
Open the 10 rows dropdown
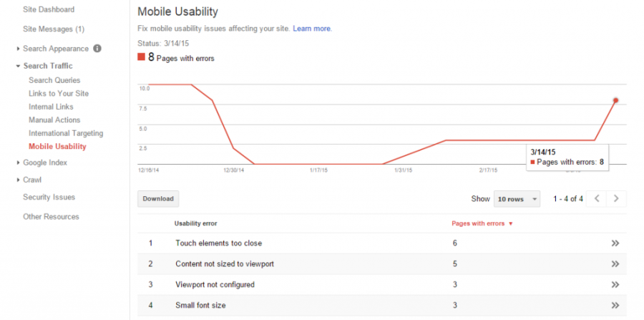(x=517, y=199)
